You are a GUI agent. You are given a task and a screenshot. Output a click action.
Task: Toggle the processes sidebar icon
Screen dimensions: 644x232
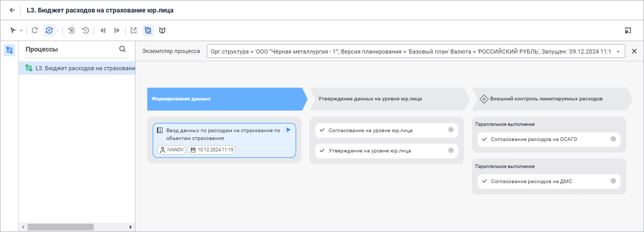[9, 50]
